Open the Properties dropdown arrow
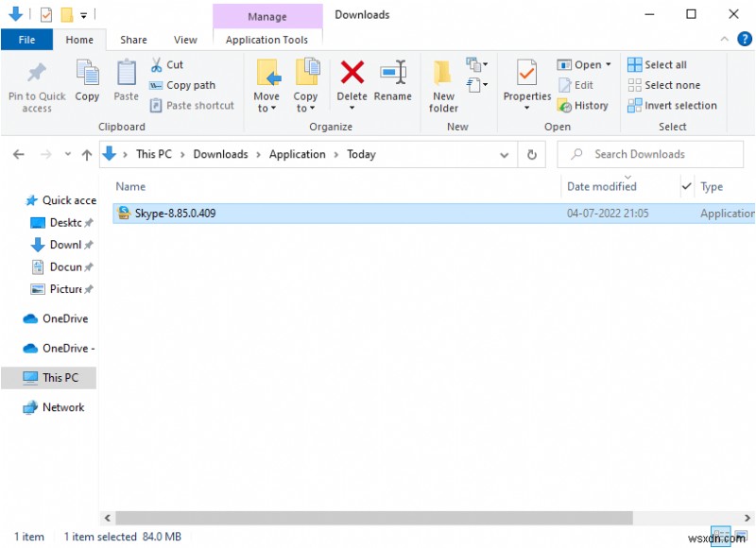 coord(526,108)
